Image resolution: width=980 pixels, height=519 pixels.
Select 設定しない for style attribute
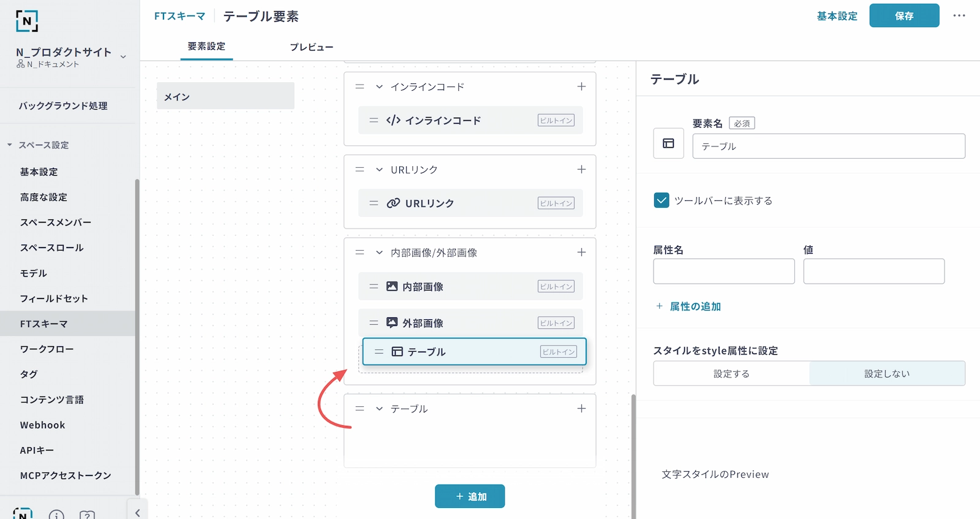point(887,374)
